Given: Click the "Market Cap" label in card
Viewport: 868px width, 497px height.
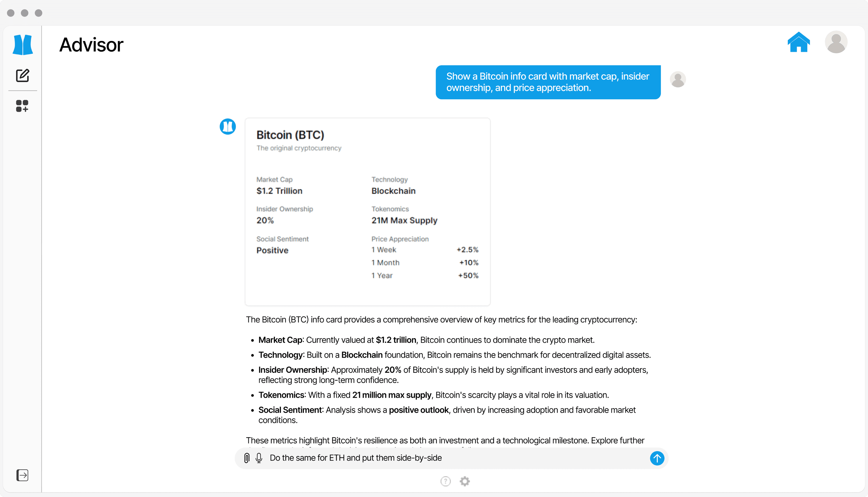Looking at the screenshot, I should (274, 179).
